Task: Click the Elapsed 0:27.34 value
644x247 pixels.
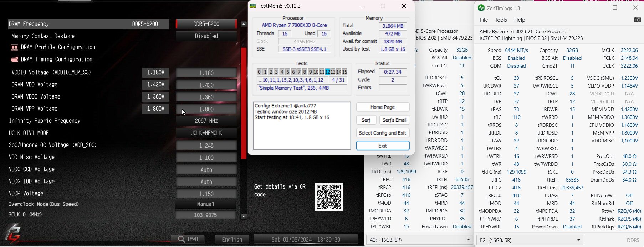Action: [393, 72]
